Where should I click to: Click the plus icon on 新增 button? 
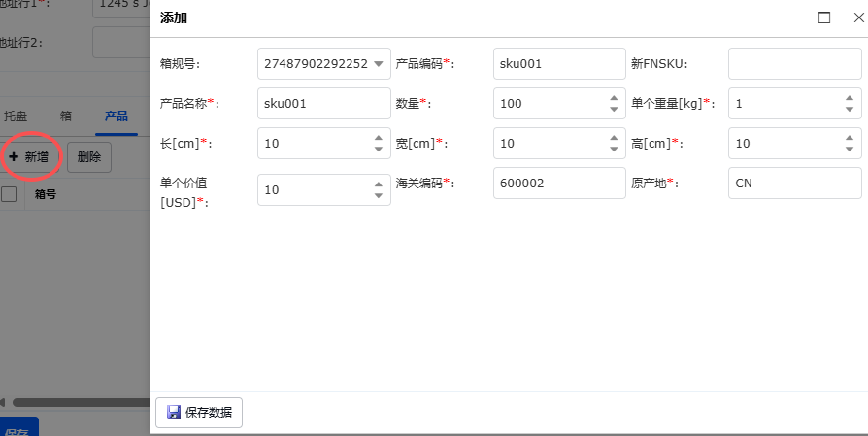coord(14,156)
